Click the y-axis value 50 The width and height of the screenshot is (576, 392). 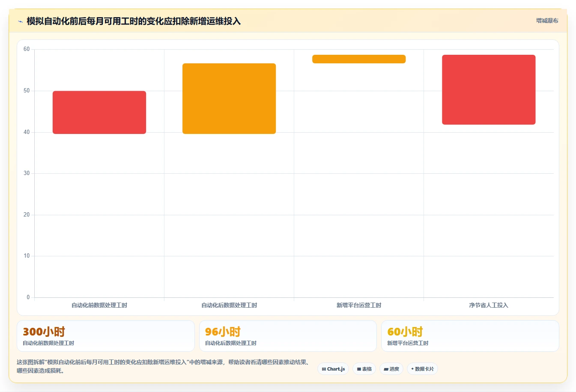click(x=27, y=91)
